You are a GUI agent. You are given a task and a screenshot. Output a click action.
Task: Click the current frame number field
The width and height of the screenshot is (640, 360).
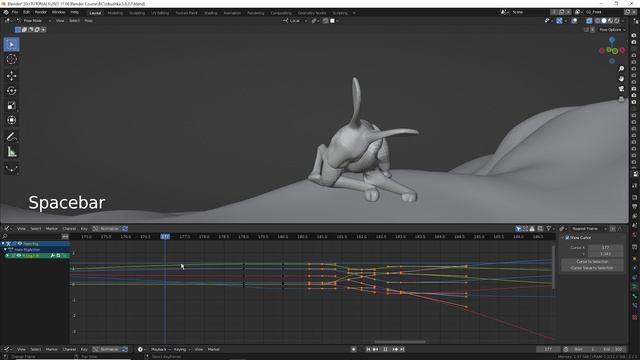point(548,349)
